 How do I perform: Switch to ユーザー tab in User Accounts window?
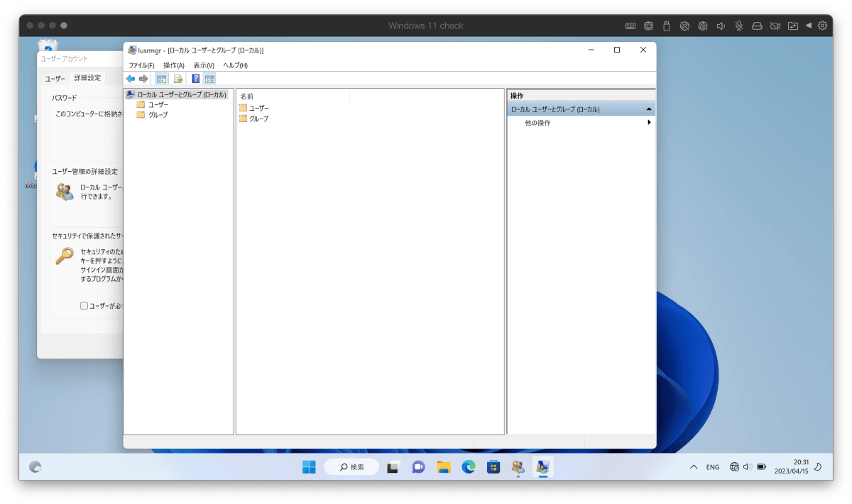click(x=55, y=79)
